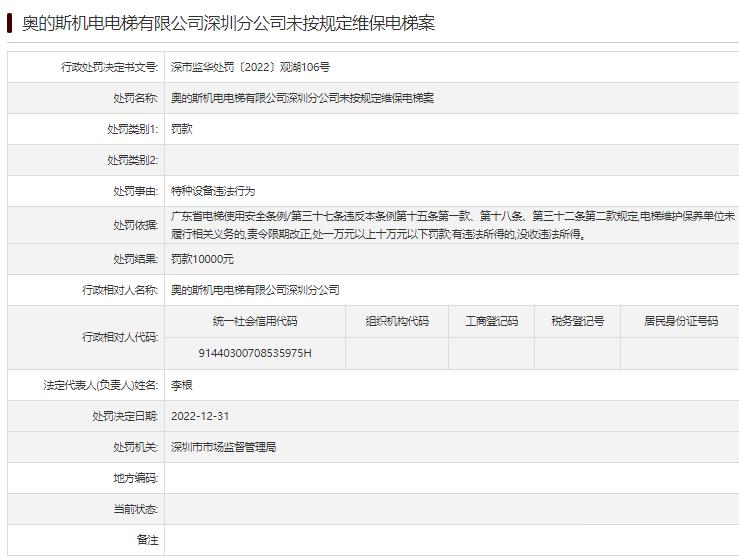Select document number 深市监华处罚〔2022〕观湖106号

(x=250, y=67)
